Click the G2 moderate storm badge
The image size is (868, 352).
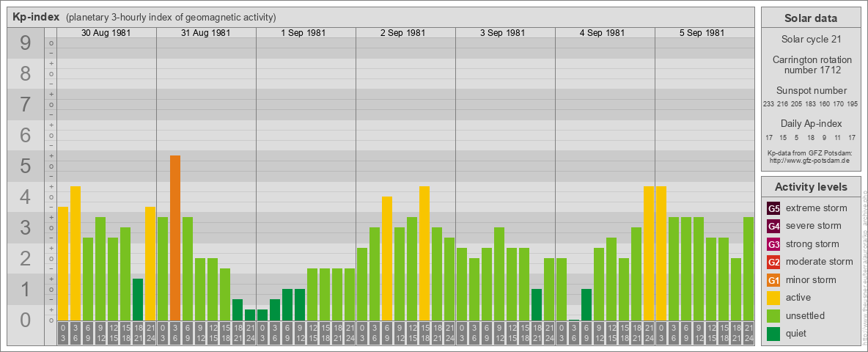tap(773, 262)
